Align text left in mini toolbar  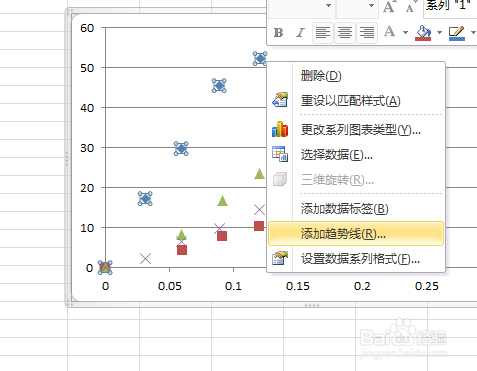click(x=323, y=33)
